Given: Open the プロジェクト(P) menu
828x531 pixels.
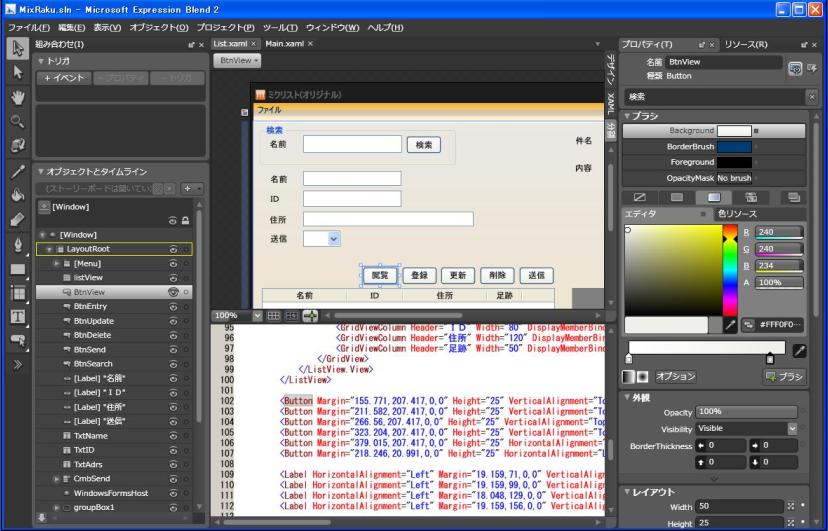Looking at the screenshot, I should click(x=225, y=27).
